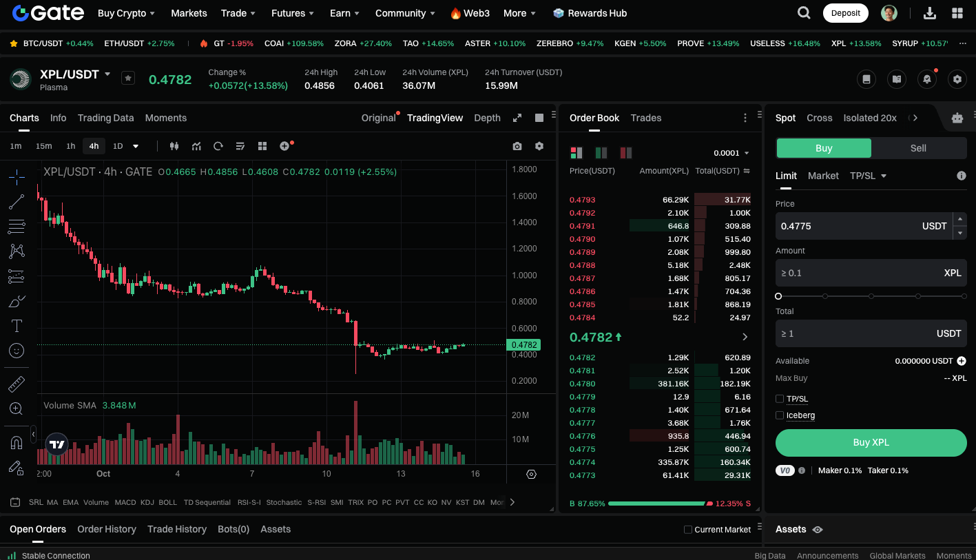
Task: Click the ruler measure tool
Action: point(17,384)
